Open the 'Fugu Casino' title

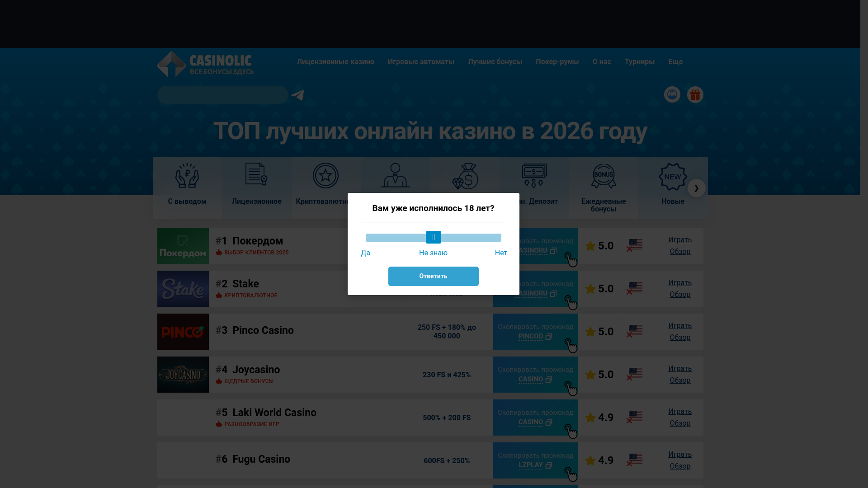click(261, 459)
